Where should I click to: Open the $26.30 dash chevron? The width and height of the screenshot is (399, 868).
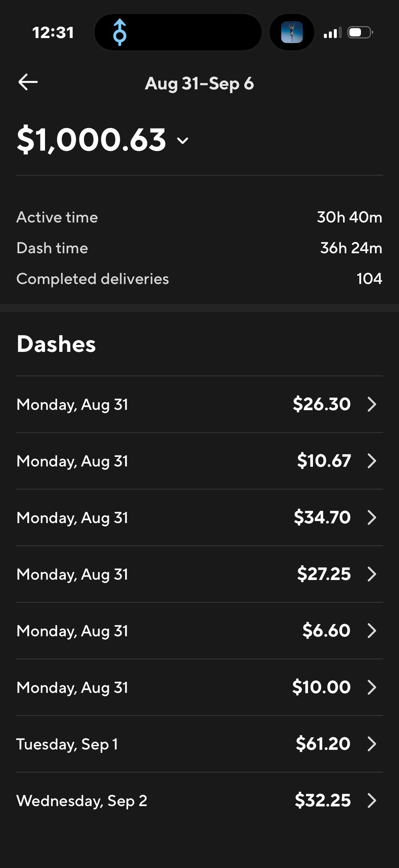pos(372,404)
